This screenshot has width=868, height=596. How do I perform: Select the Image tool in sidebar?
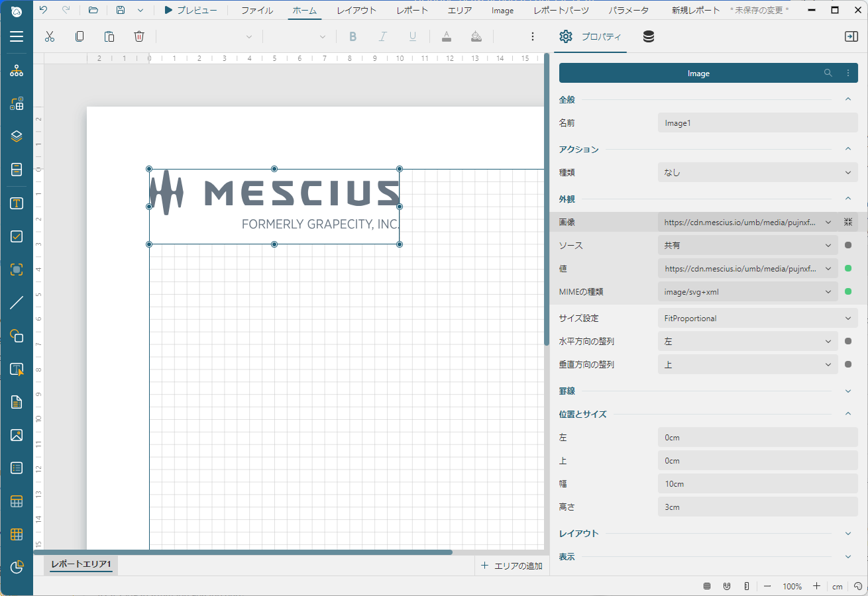click(17, 435)
